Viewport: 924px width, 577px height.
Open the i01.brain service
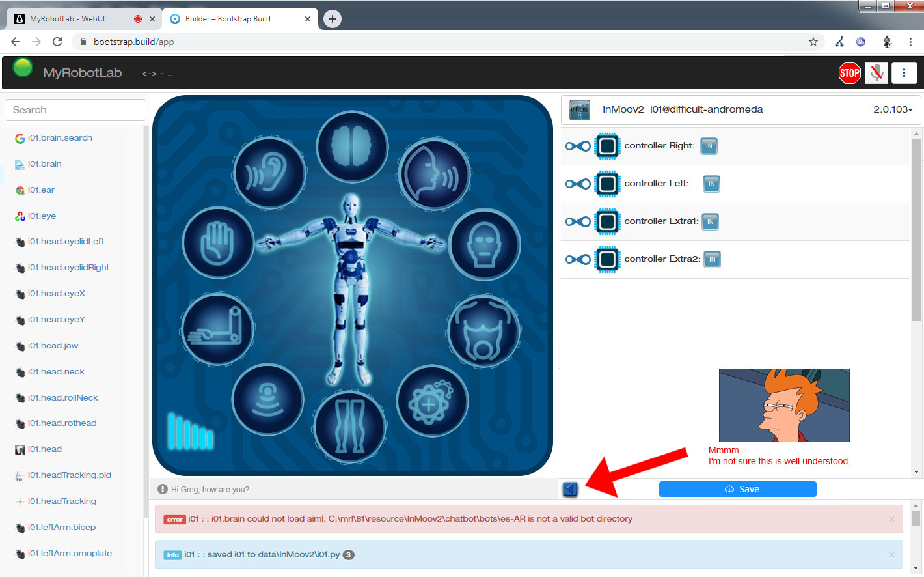tap(45, 164)
